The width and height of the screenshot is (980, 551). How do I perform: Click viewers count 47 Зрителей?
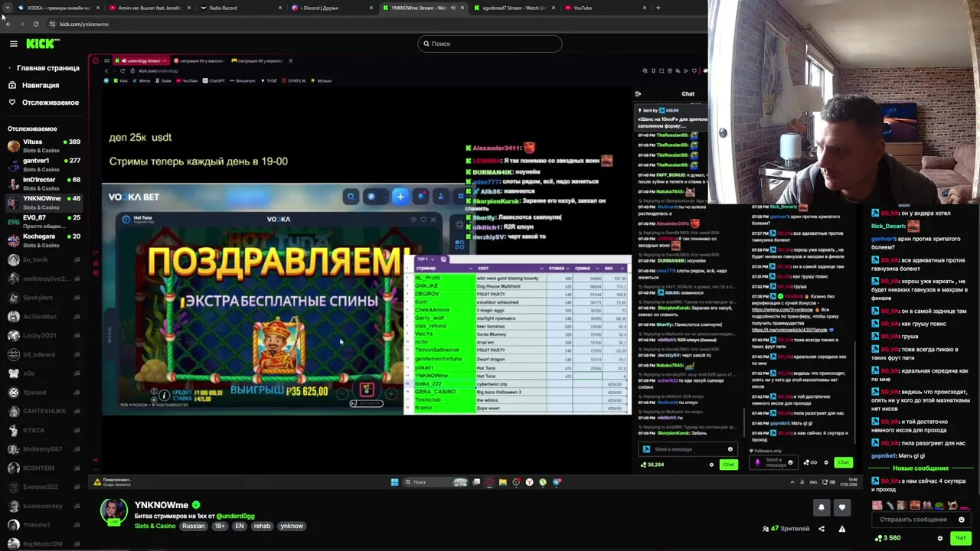[x=786, y=529]
